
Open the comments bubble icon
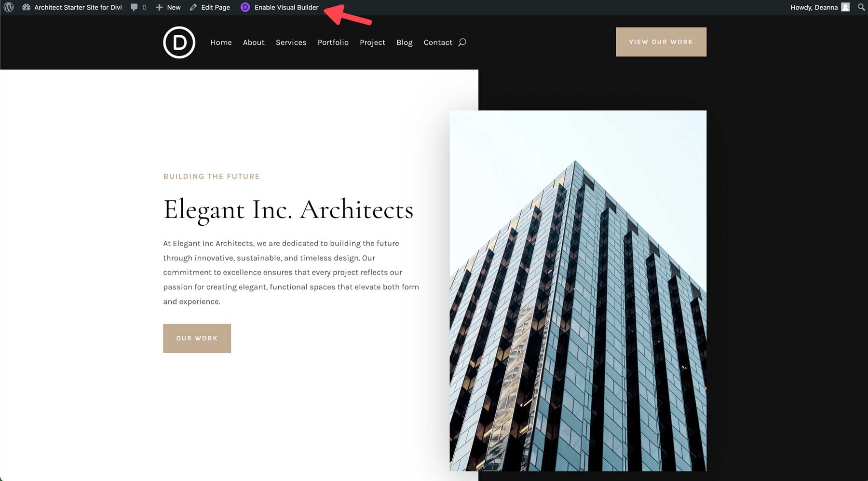pos(134,7)
